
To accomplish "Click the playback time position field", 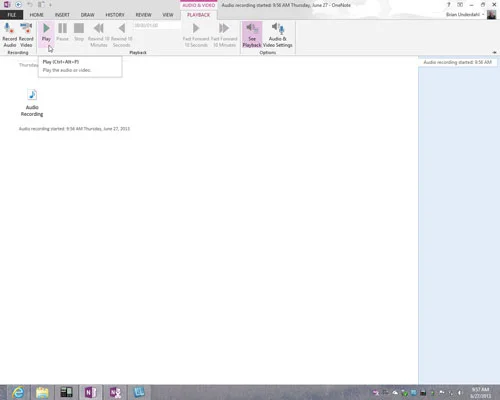I will [x=157, y=25].
